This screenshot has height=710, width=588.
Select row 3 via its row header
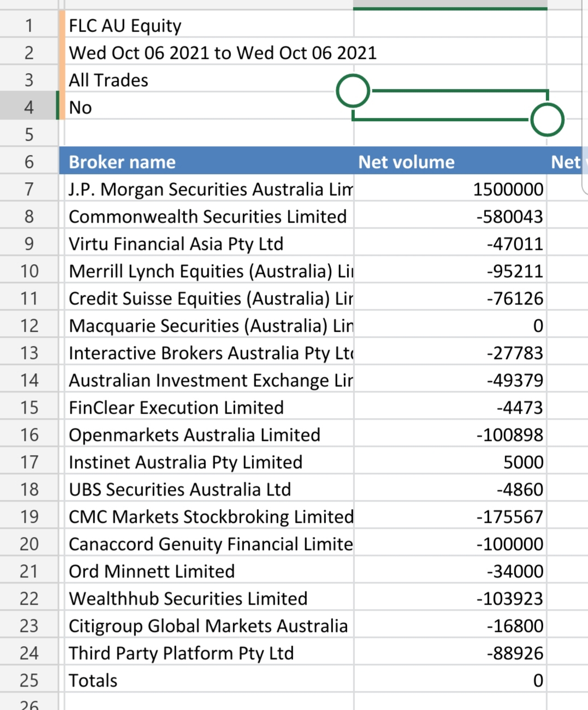tap(29, 80)
